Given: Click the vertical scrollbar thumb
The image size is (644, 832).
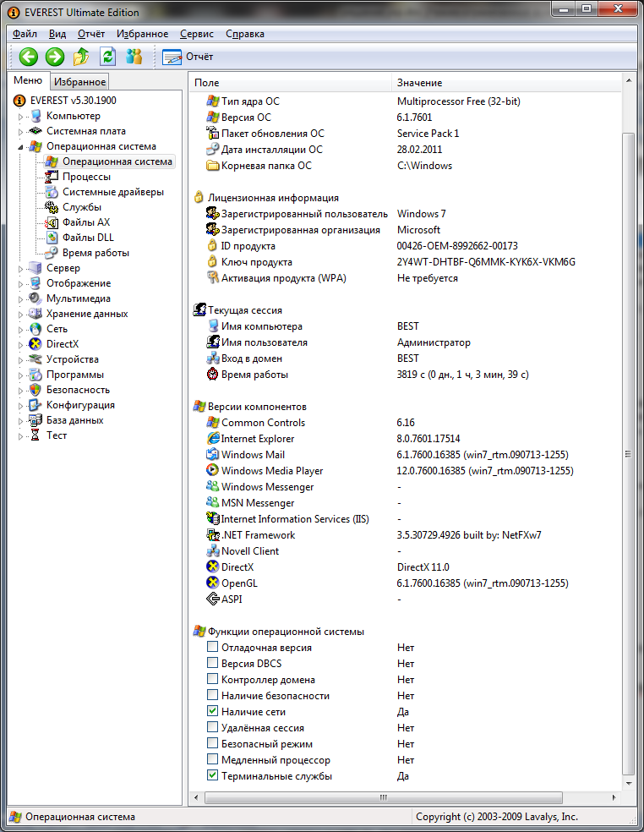Looking at the screenshot, I should 629,454.
